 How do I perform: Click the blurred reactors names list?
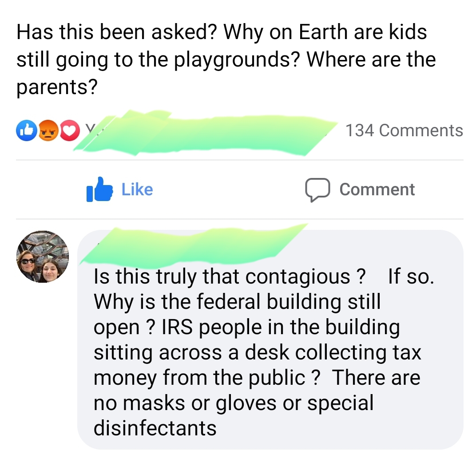click(206, 133)
